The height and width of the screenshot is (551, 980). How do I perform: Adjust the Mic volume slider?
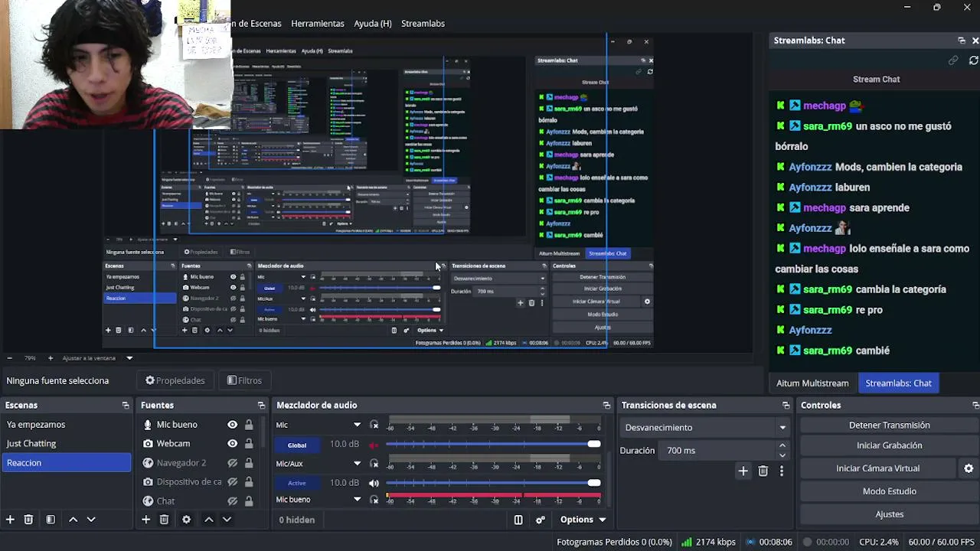(x=493, y=444)
